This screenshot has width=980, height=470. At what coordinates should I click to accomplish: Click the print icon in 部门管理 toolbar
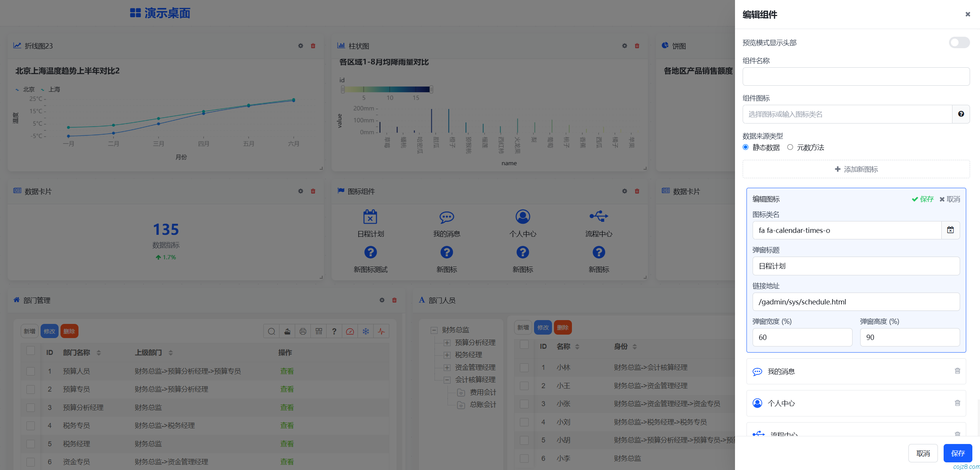(303, 331)
